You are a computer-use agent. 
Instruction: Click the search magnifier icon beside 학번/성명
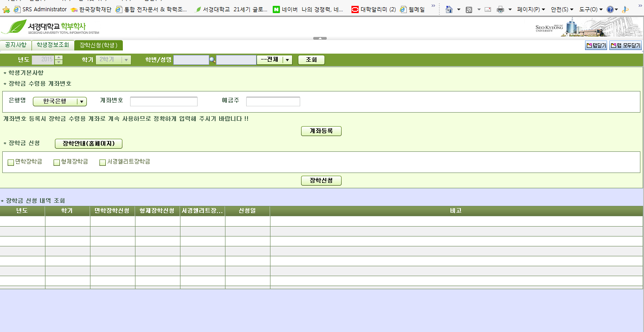point(212,59)
